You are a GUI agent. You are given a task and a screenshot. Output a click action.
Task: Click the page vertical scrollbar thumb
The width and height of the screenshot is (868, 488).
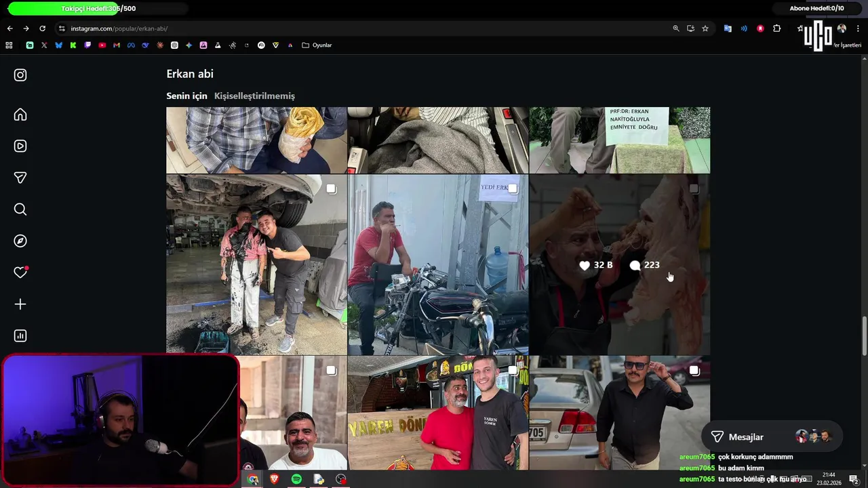coord(864,335)
